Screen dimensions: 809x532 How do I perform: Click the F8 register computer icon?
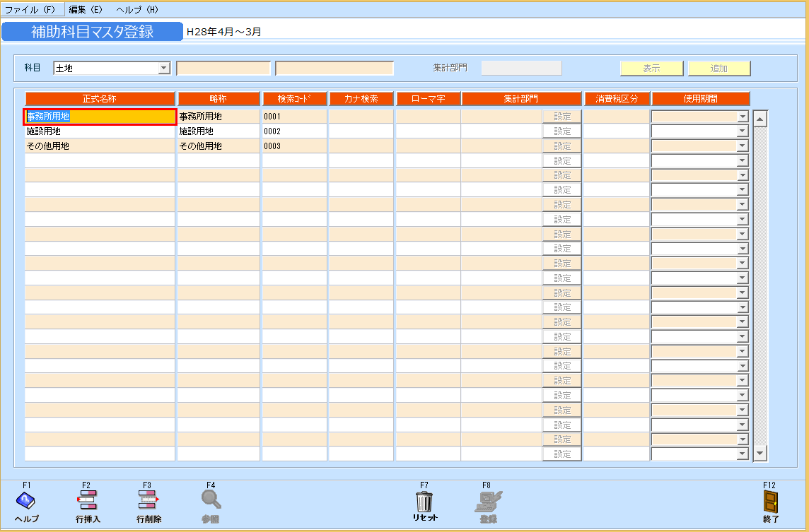(488, 501)
